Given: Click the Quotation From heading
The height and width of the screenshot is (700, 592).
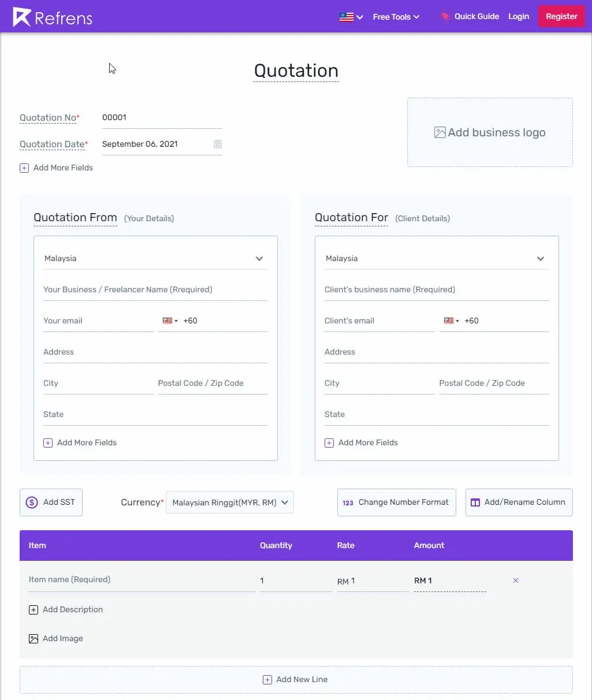Looking at the screenshot, I should pos(75,218).
